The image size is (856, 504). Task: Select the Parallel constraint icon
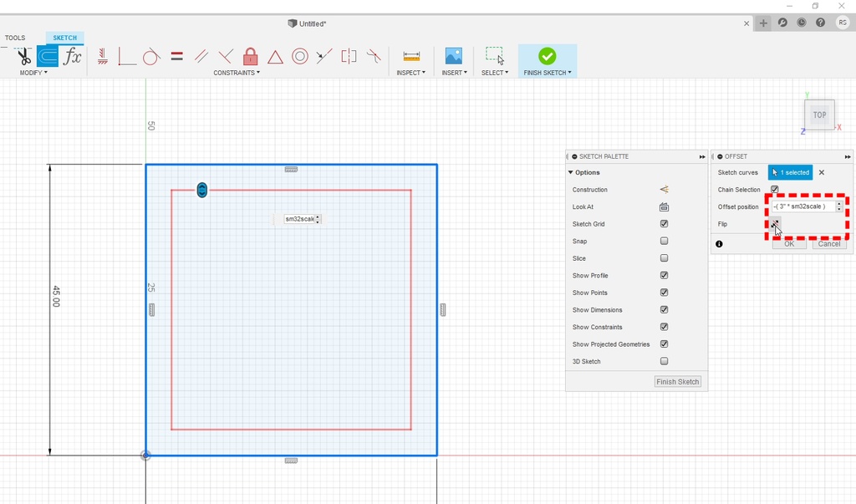point(201,57)
